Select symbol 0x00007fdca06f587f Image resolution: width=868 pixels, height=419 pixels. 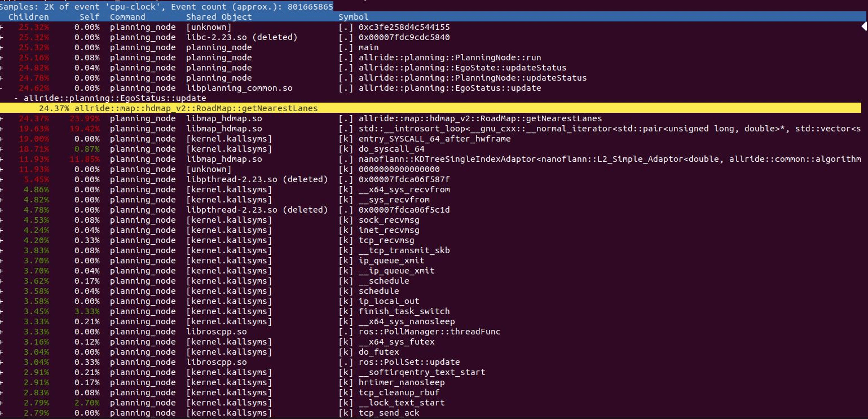click(404, 179)
